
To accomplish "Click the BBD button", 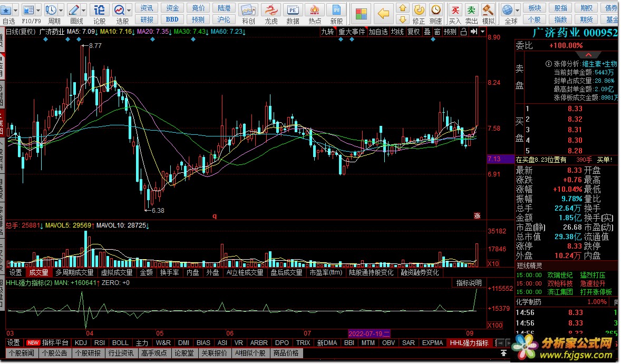I will [x=172, y=19].
